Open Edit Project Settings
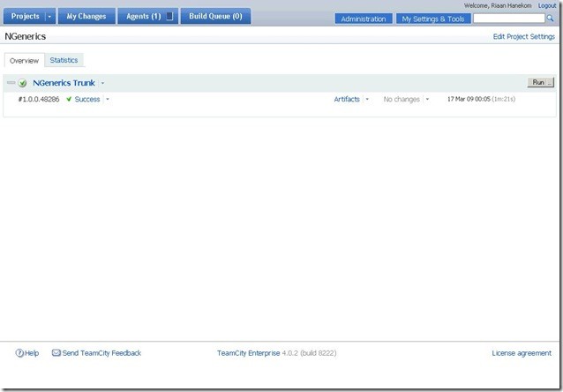The height and width of the screenshot is (392, 563). [x=524, y=37]
